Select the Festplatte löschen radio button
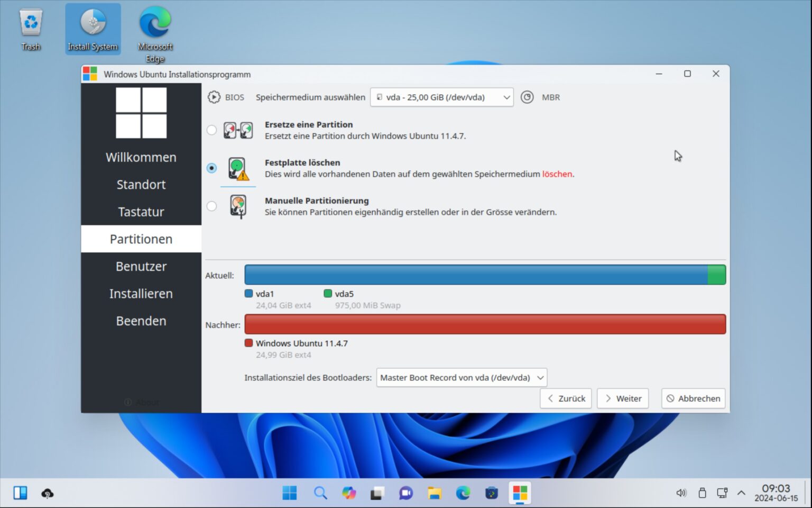 point(211,168)
